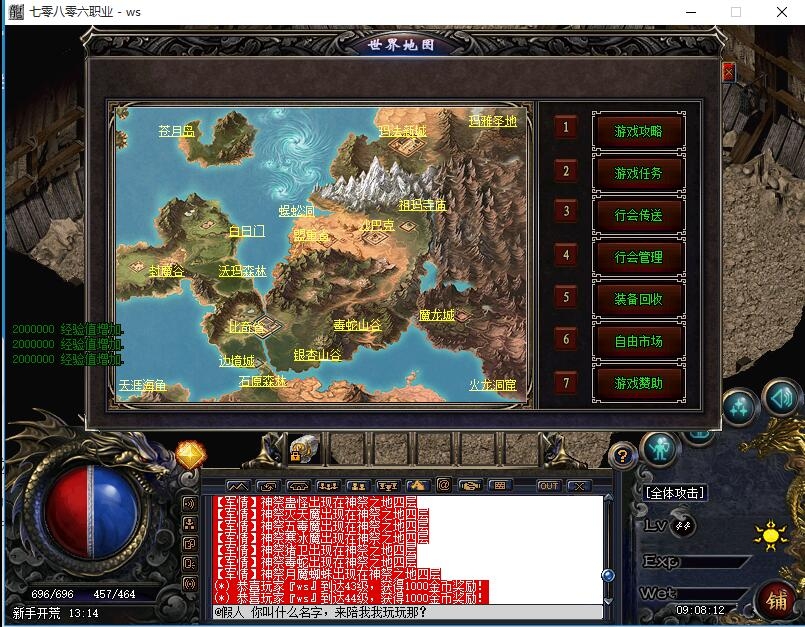The width and height of the screenshot is (805, 627).
Task: Open the skills sparkle icon
Action: [739, 407]
